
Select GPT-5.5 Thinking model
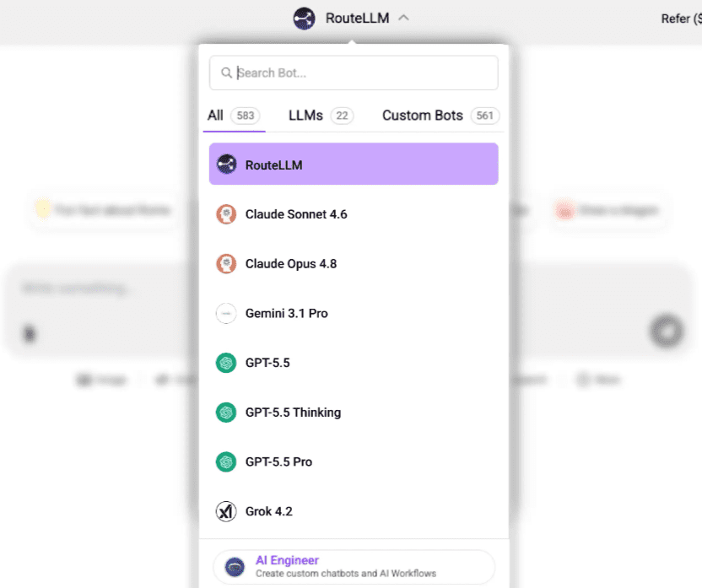click(x=354, y=413)
